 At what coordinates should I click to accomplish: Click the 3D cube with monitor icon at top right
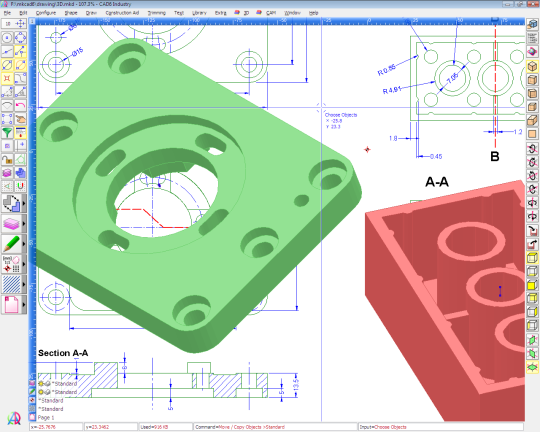point(532,24)
